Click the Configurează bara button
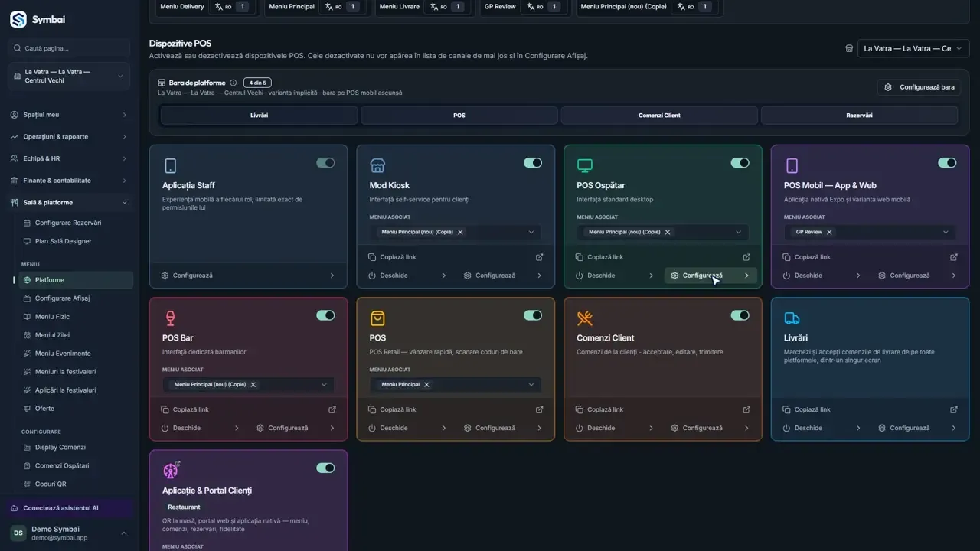This screenshot has width=980, height=551. 919,87
